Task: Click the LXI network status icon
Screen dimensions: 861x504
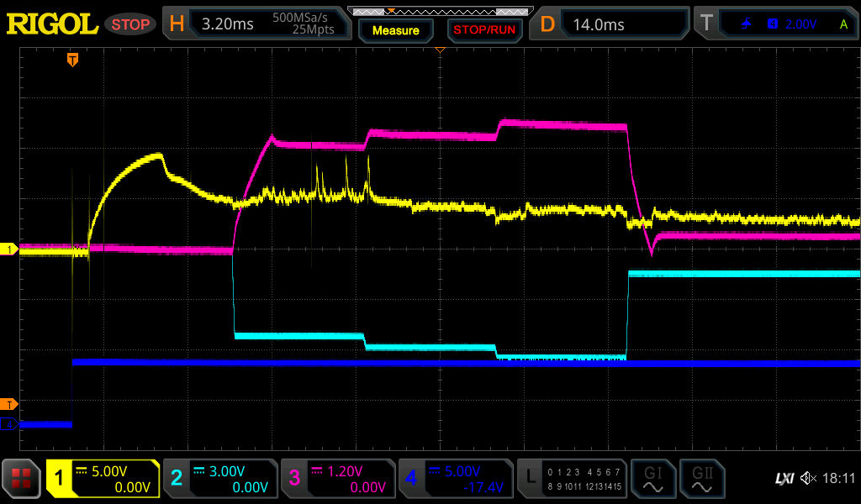Action: 784,479
